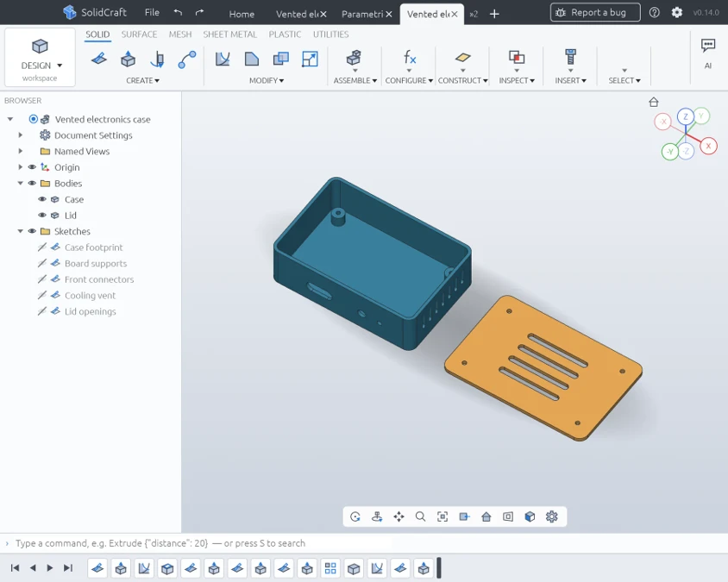This screenshot has width=728, height=582.
Task: Open the CONSTRUCT dropdown
Action: 463,80
